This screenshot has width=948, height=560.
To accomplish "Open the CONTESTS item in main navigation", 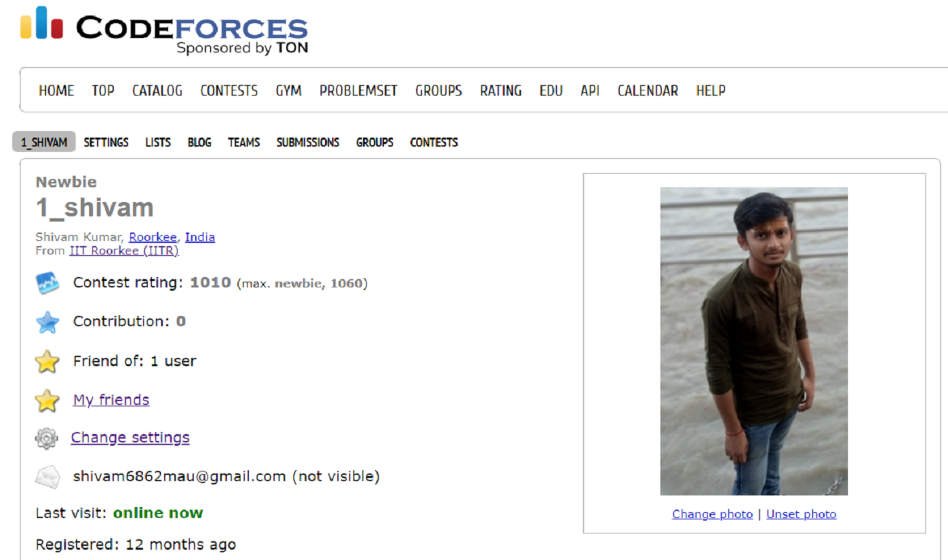I will click(x=229, y=91).
